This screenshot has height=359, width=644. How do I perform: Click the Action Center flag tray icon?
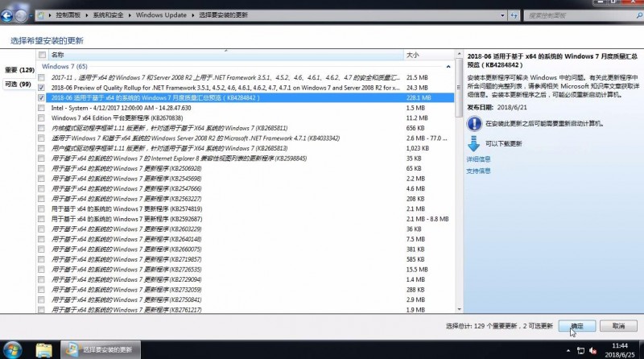(580, 350)
